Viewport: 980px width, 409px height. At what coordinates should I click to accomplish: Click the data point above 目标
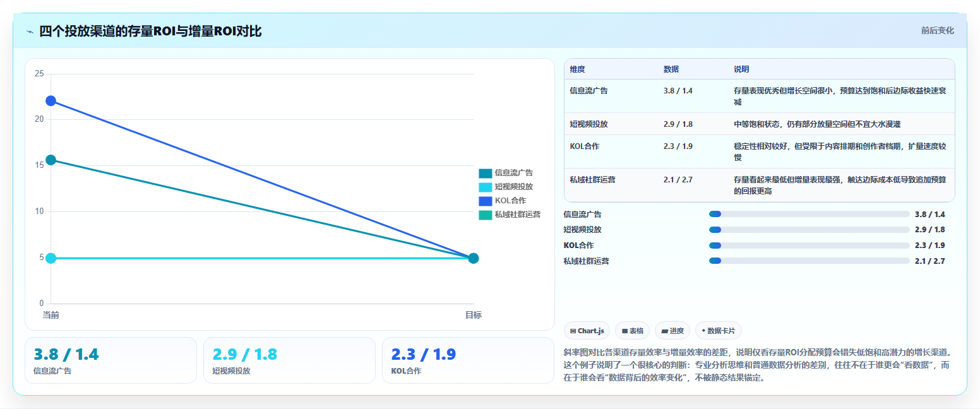pyautogui.click(x=474, y=258)
